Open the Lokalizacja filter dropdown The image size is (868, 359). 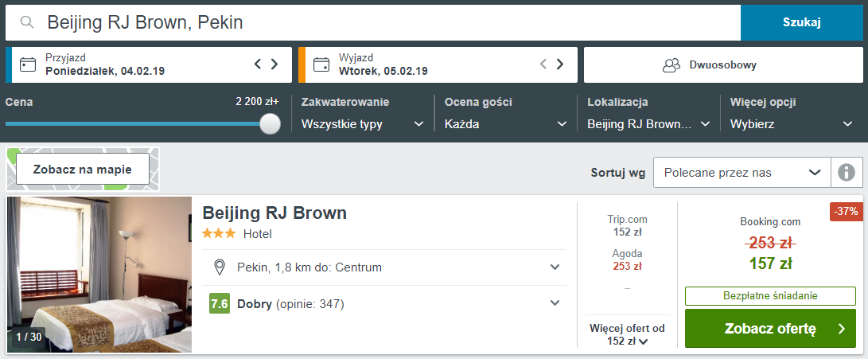pos(648,124)
